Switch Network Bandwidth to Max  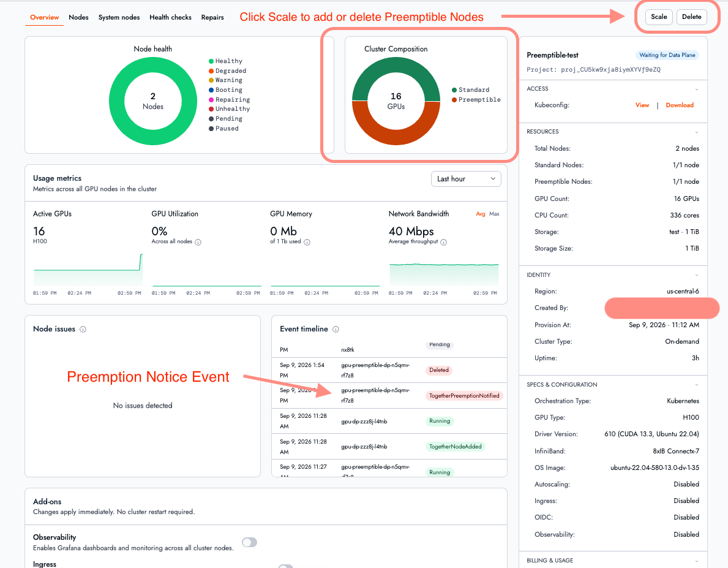(x=495, y=214)
